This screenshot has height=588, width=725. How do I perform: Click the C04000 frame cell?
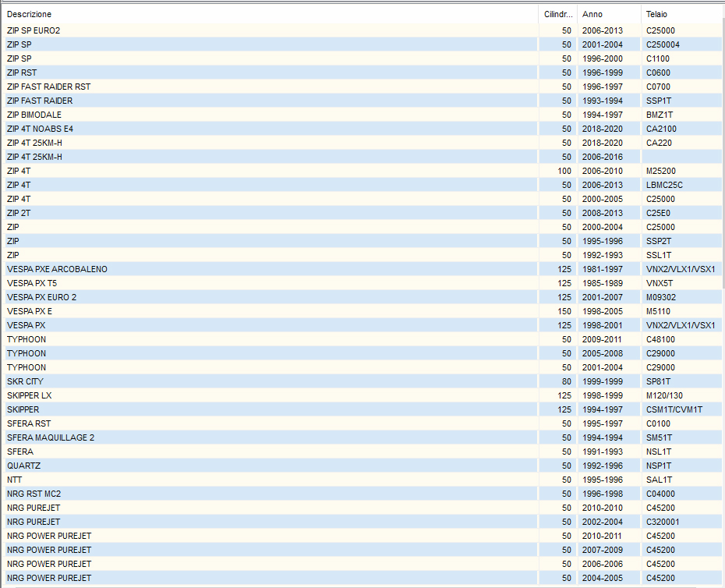click(681, 494)
